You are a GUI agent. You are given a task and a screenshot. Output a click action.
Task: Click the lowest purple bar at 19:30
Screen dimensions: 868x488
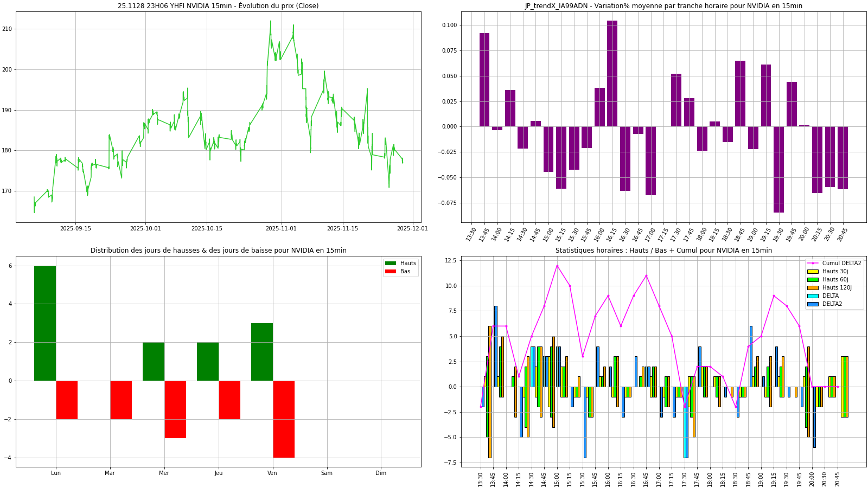tap(778, 169)
